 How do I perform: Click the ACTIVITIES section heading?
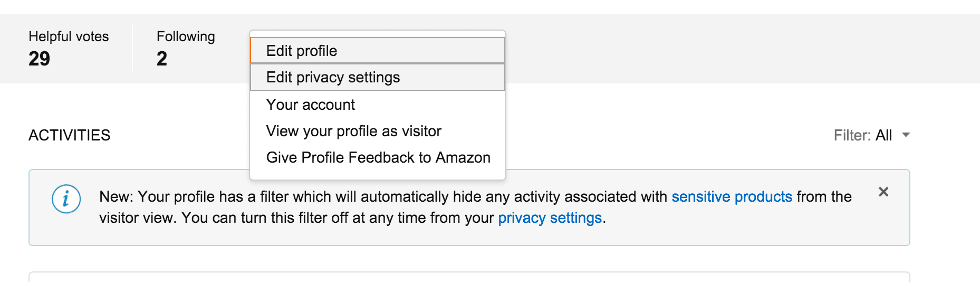click(70, 135)
